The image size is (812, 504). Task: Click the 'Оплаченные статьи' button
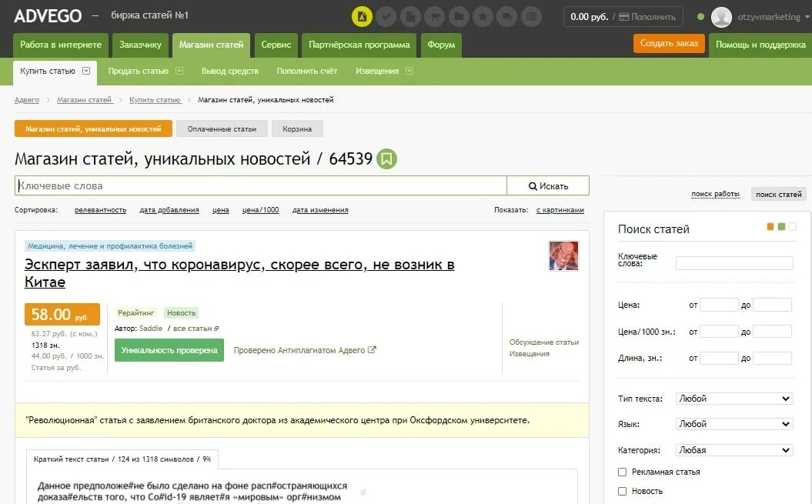pyautogui.click(x=222, y=129)
